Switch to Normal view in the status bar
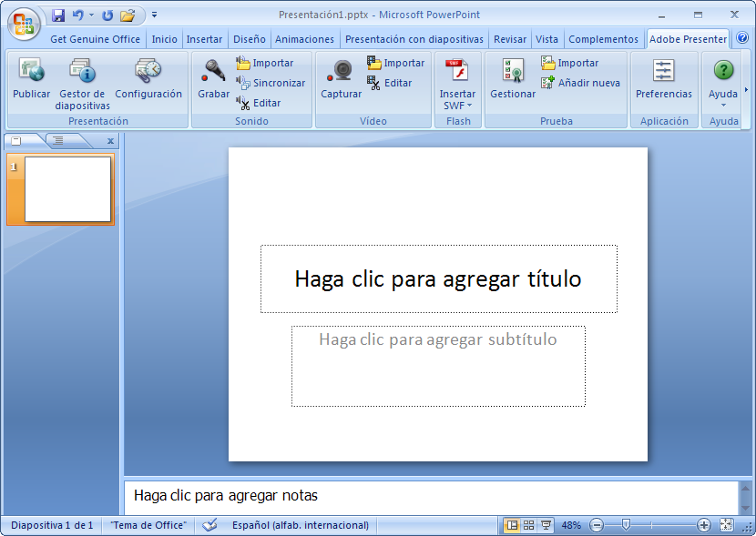 (512, 525)
